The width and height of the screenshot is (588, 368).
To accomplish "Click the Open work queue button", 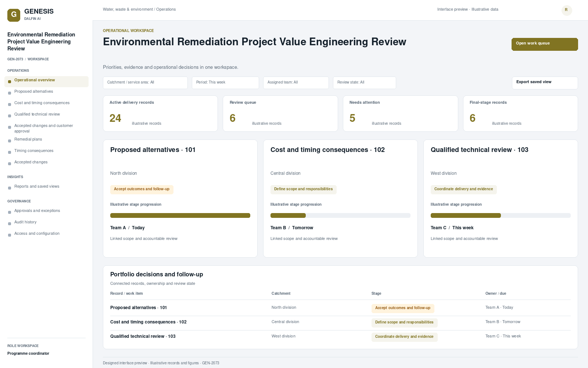I will click(545, 44).
